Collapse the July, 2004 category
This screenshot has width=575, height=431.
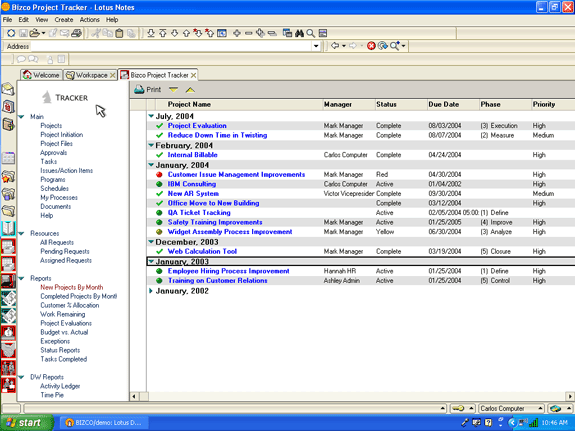[151, 116]
